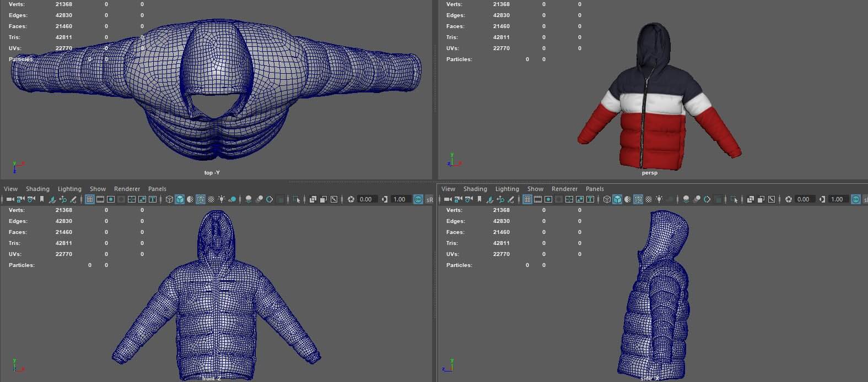This screenshot has height=382, width=868.
Task: Open the Renderer menu in front view panel
Action: pyautogui.click(x=127, y=189)
